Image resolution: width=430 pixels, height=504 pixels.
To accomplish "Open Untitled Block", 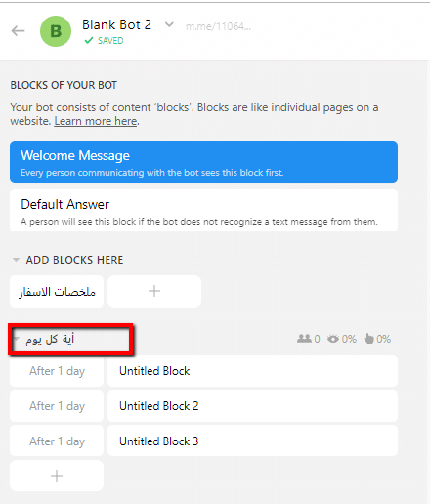I will (x=252, y=371).
